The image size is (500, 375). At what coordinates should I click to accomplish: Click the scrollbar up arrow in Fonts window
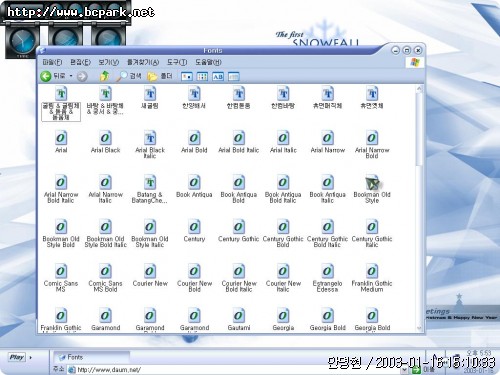(x=419, y=89)
